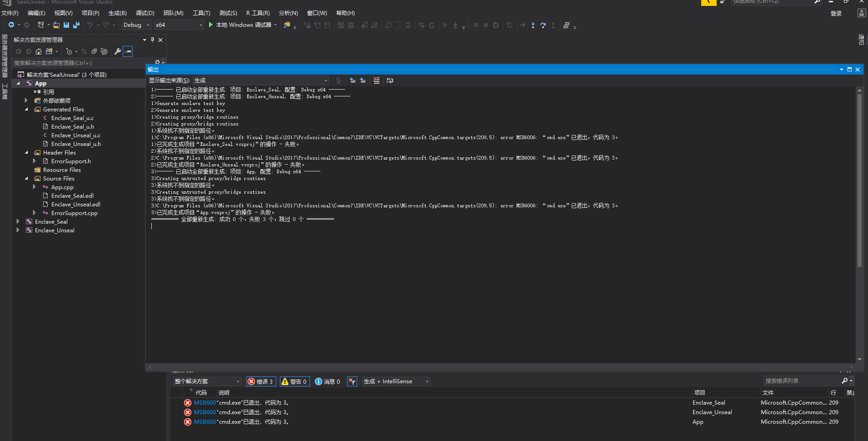Toggle word wrap in the output window
The width and height of the screenshot is (868, 441).
click(390, 80)
